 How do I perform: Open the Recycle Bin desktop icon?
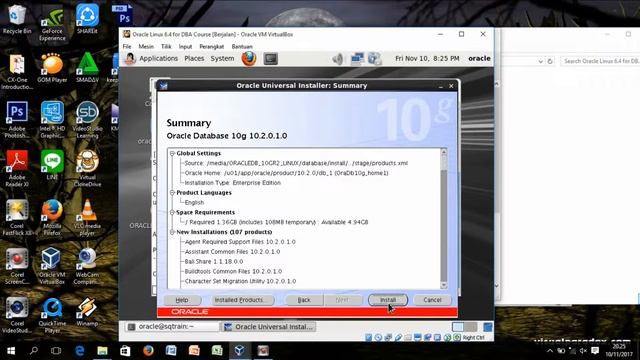tap(17, 19)
